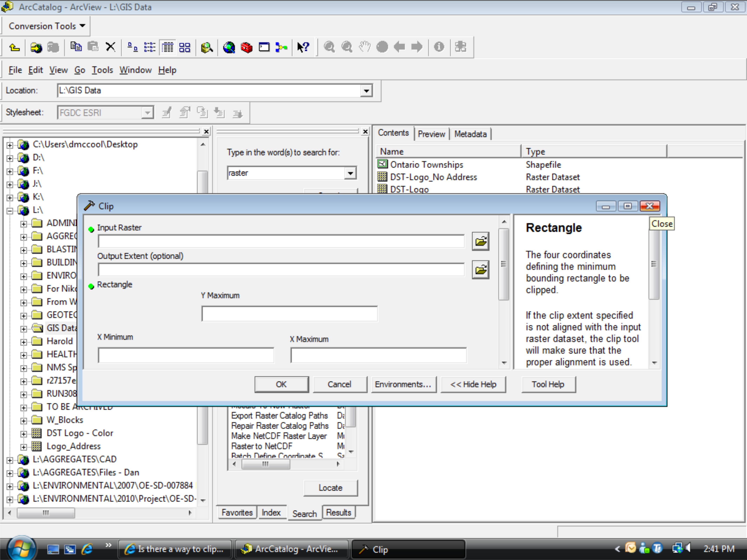Image resolution: width=747 pixels, height=560 pixels.
Task: Launch Internet Explorer from quick launch
Action: pos(87,549)
